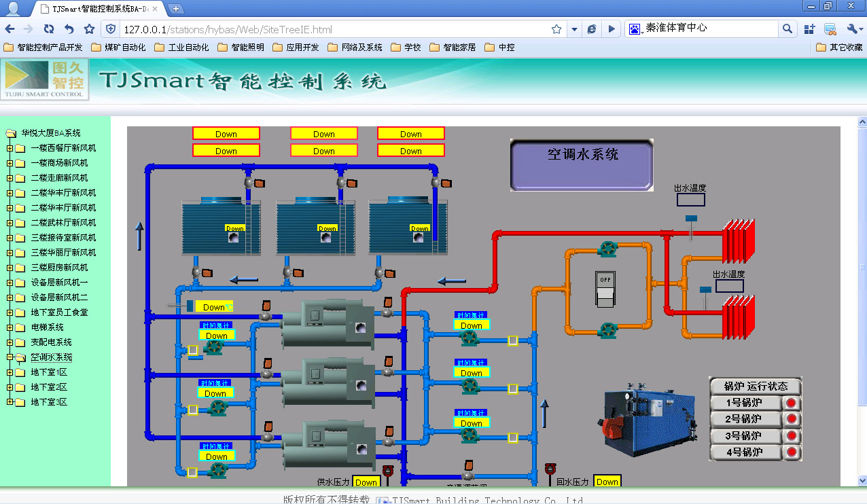Image resolution: width=867 pixels, height=504 pixels.
Task: Toggle the 4号锅炉 red status indicator
Action: (791, 452)
